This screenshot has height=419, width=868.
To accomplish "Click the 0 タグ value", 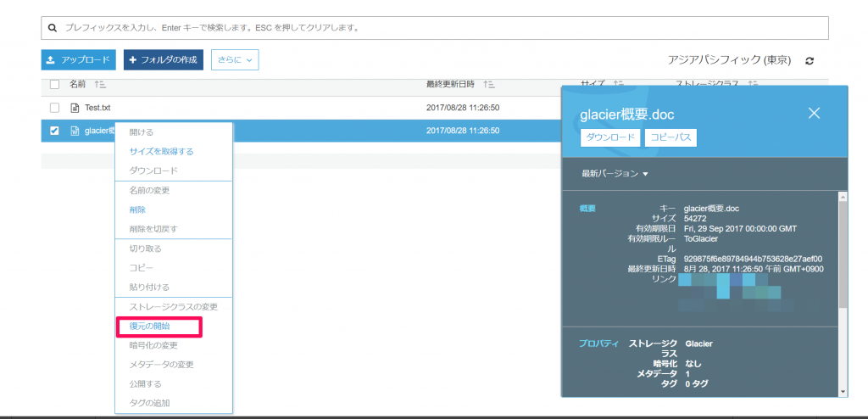I will coord(697,383).
